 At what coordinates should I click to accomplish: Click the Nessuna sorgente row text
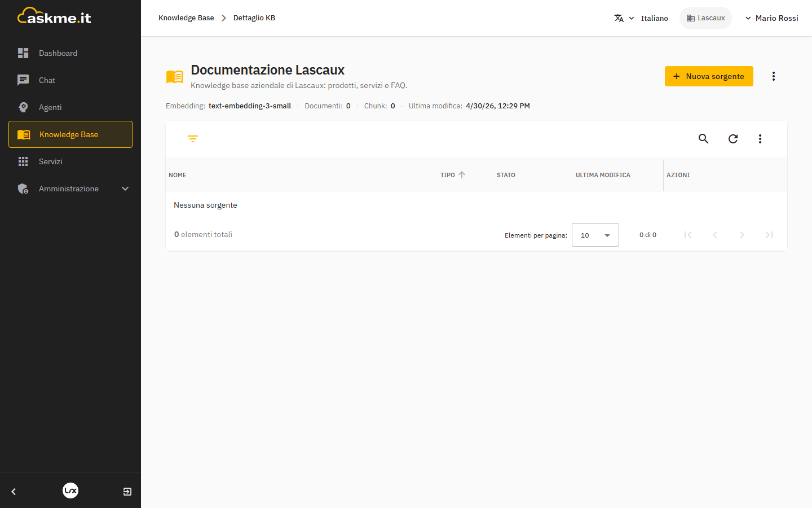tap(205, 205)
